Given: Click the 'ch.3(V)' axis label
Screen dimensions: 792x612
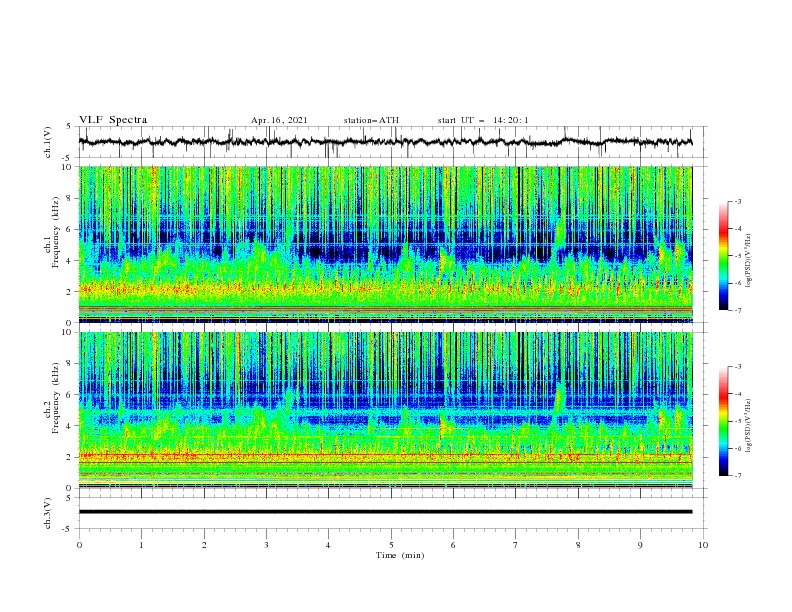Looking at the screenshot, I should (48, 513).
